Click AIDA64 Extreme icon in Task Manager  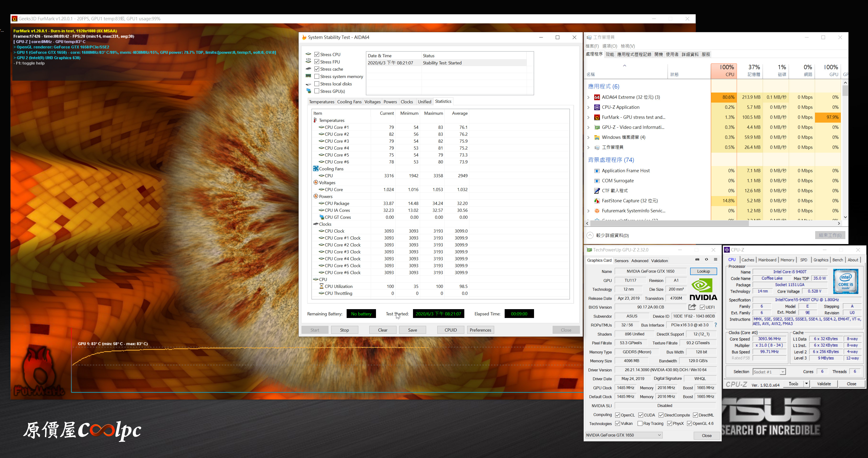pos(597,97)
